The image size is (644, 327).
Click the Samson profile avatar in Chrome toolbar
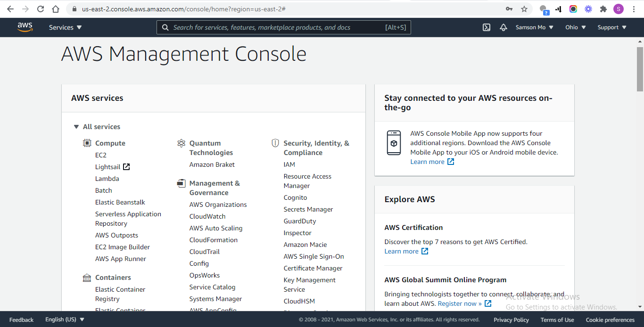(x=618, y=8)
